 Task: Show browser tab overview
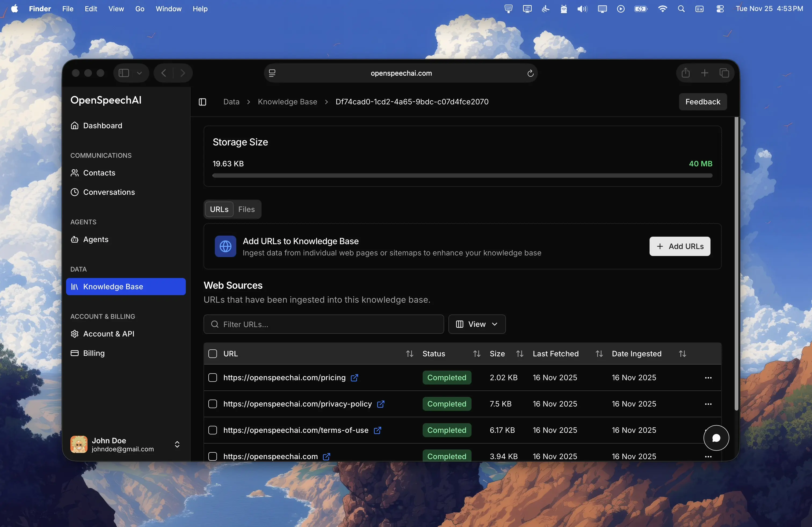pos(724,73)
